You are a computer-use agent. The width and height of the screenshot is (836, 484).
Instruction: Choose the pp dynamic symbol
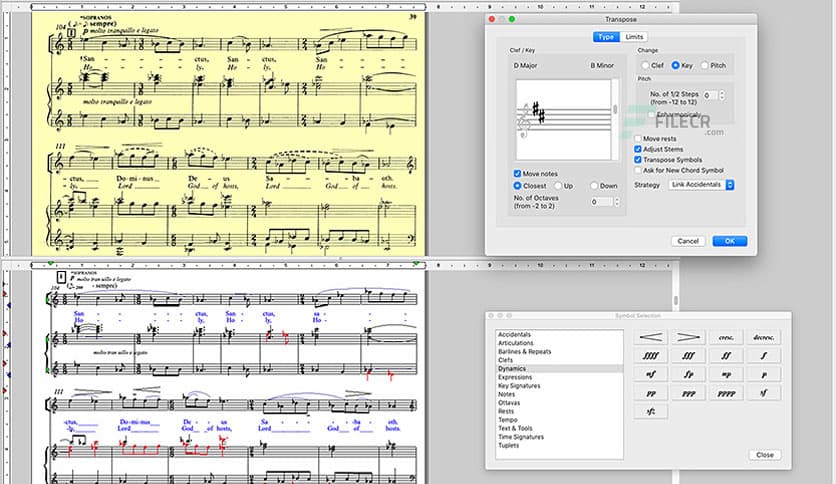(650, 393)
